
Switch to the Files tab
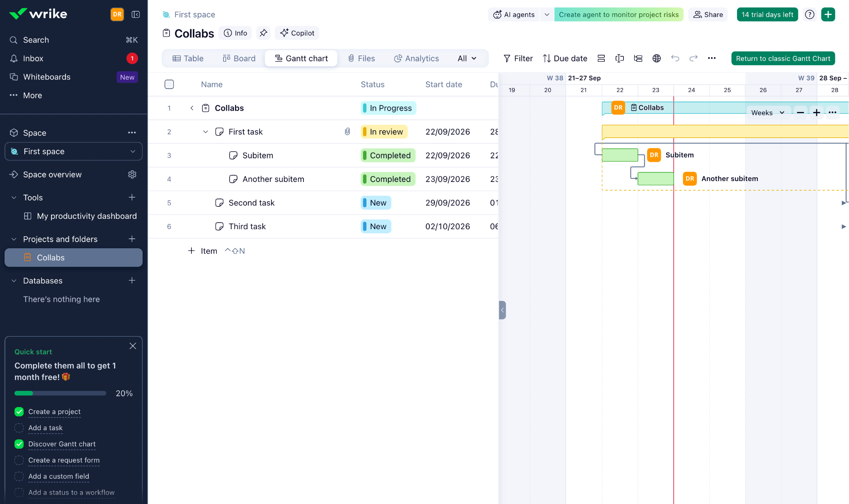tap(361, 58)
